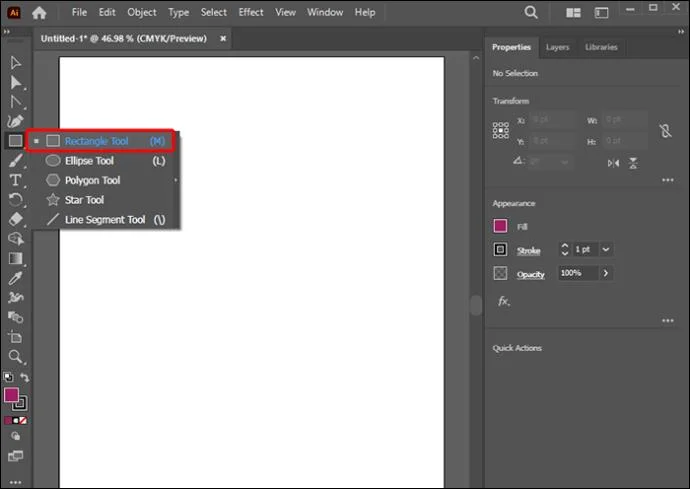Open the stroke weight dropdown
Viewport: 690px width, 489px height.
(x=606, y=250)
